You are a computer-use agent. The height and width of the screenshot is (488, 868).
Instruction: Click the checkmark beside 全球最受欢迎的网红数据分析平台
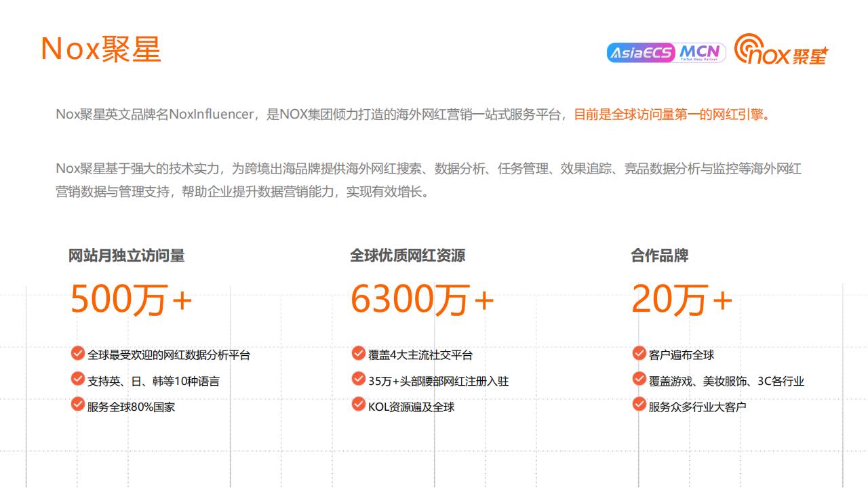coord(77,353)
